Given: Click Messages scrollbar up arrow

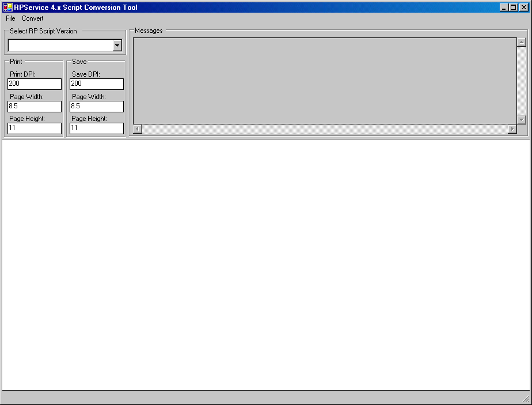Looking at the screenshot, I should tap(522, 42).
